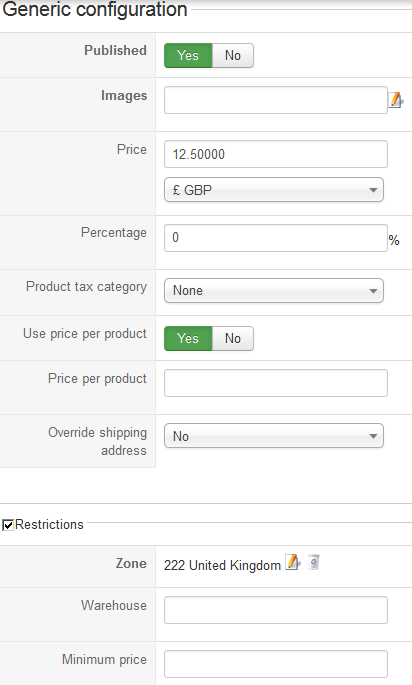Set Published to Yes
Viewport: 412px width, 685px height.
[x=188, y=55]
